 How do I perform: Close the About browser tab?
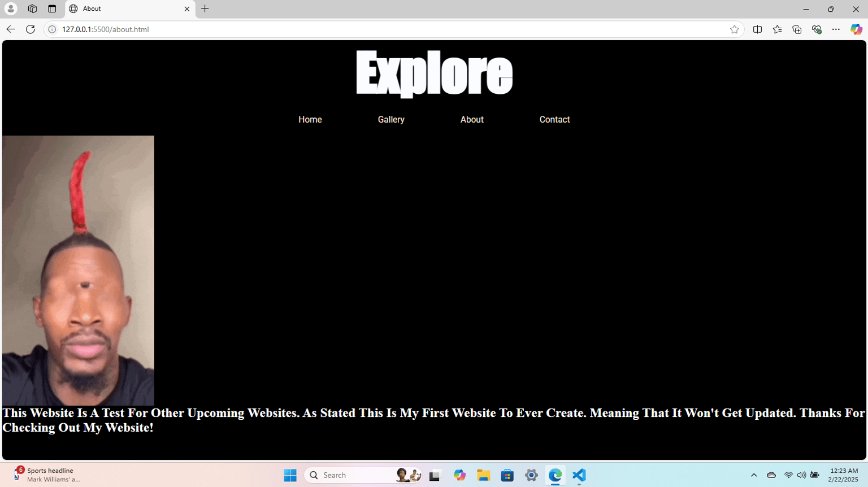(187, 9)
